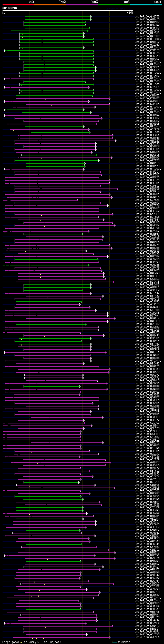This screenshot has height=644, width=164.
Task: Select label UniRef100_B6AAX2
Action: (147, 609)
